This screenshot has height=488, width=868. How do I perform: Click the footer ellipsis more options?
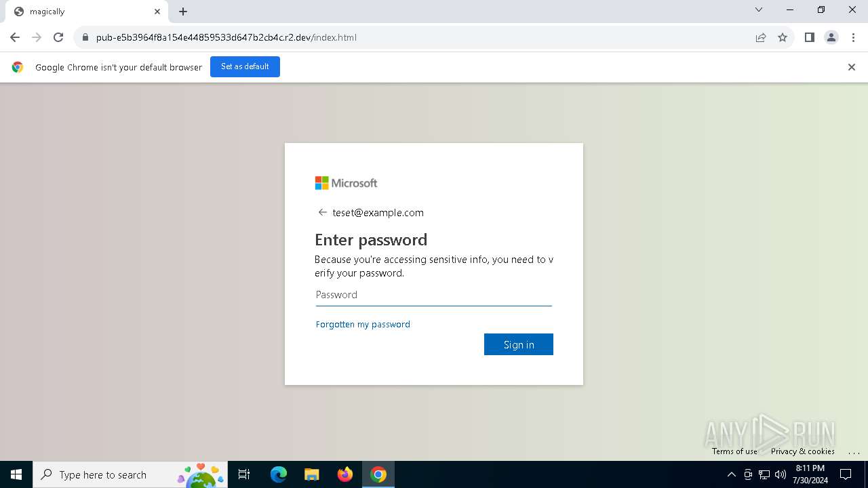854,451
